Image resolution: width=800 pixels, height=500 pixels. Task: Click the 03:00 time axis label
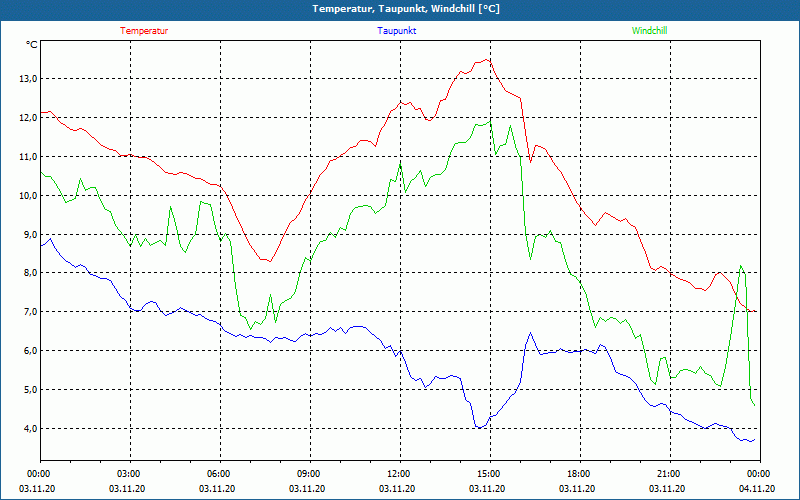click(128, 474)
